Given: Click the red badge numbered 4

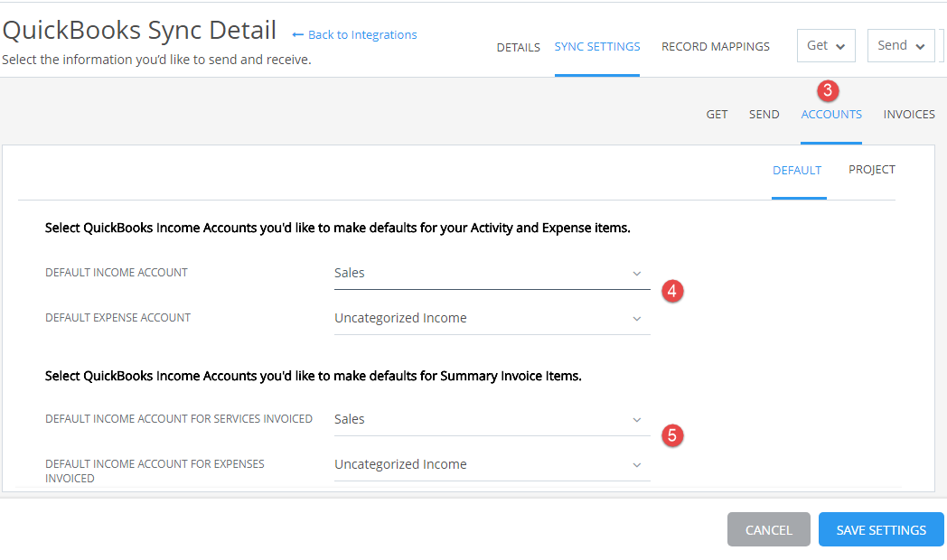Looking at the screenshot, I should point(672,291).
